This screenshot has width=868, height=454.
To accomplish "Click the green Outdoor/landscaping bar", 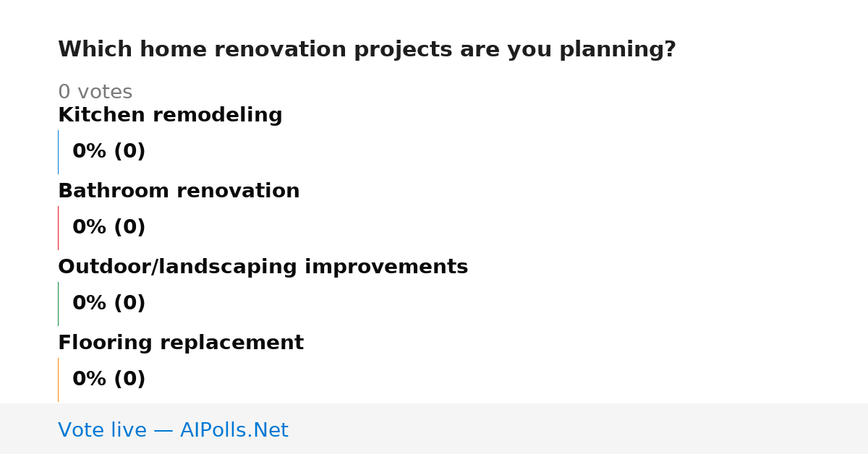I will 58,304.
